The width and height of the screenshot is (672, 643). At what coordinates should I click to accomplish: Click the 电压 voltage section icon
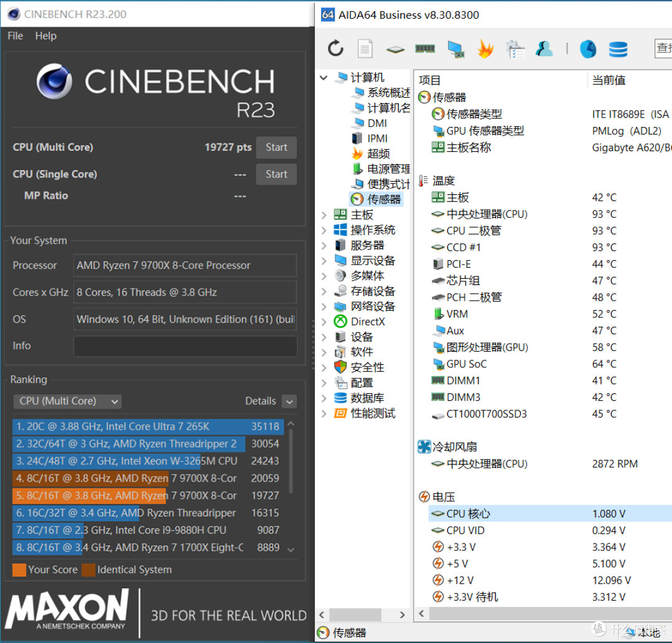[x=424, y=497]
